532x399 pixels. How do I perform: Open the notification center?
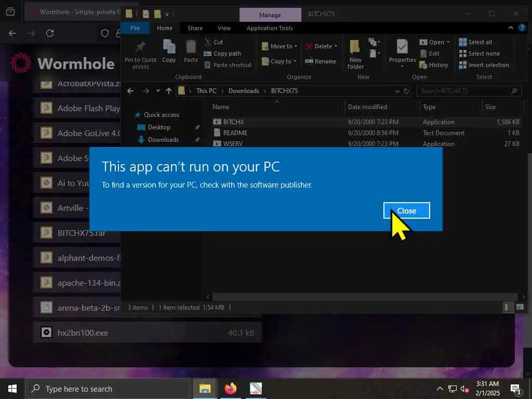point(516,389)
